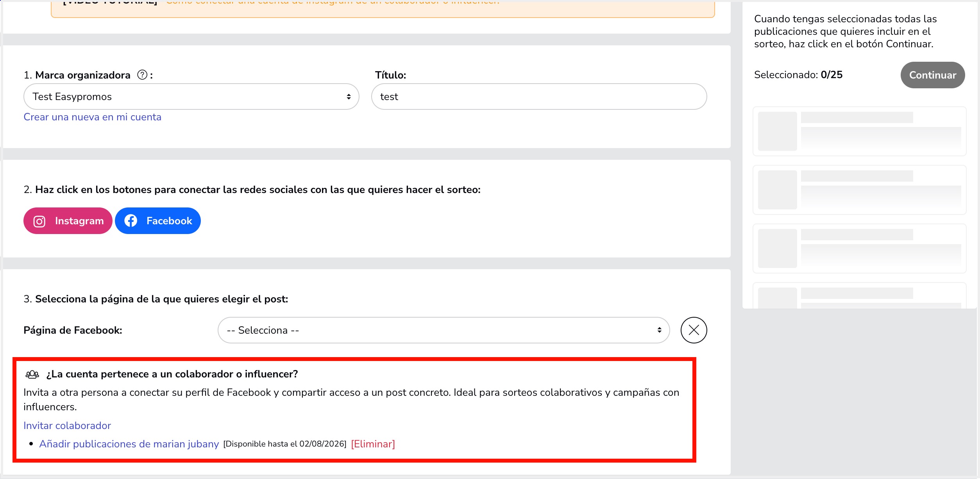
Task: Click the Facebook logo icon
Action: pos(131,221)
